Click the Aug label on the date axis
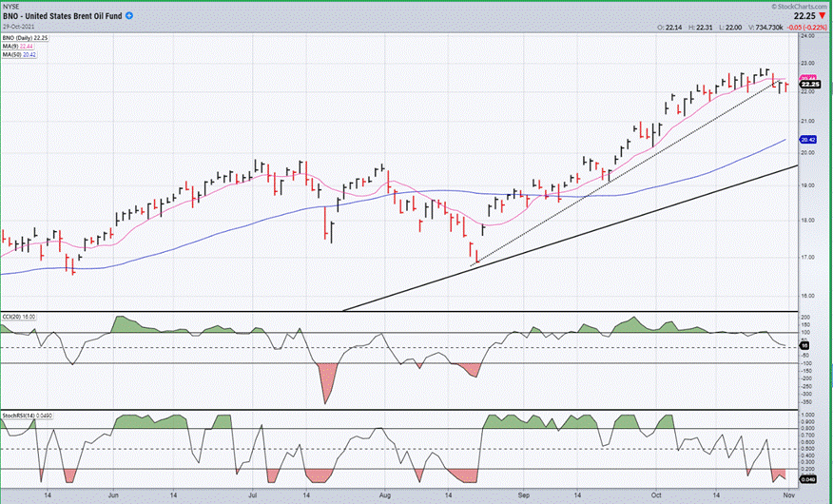 point(384,495)
